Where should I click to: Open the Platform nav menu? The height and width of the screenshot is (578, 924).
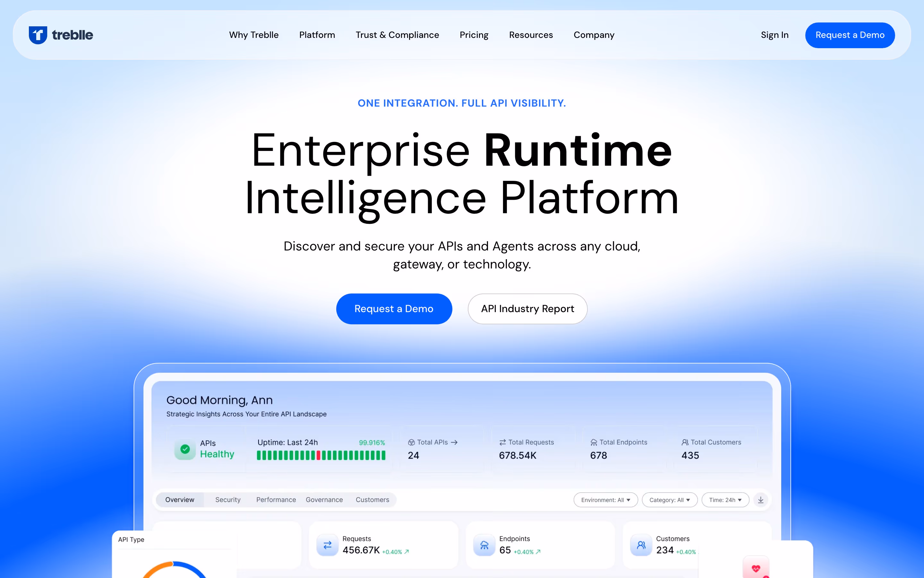click(317, 35)
